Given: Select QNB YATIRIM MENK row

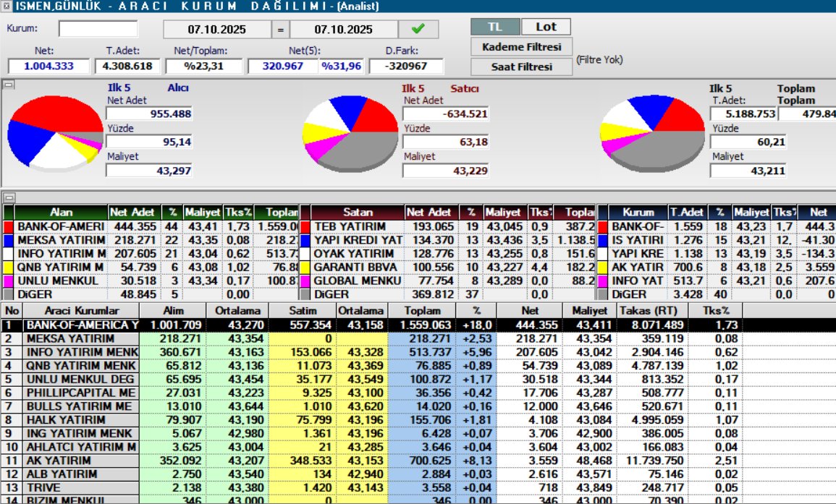Looking at the screenshot, I should point(418,365).
